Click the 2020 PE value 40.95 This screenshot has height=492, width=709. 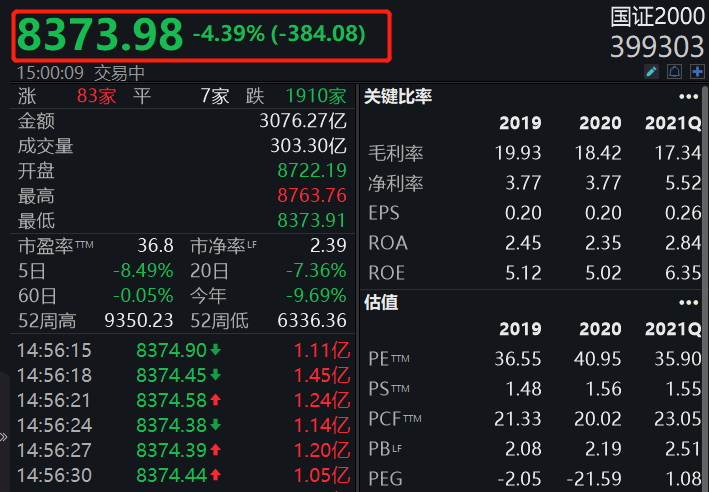pos(598,359)
